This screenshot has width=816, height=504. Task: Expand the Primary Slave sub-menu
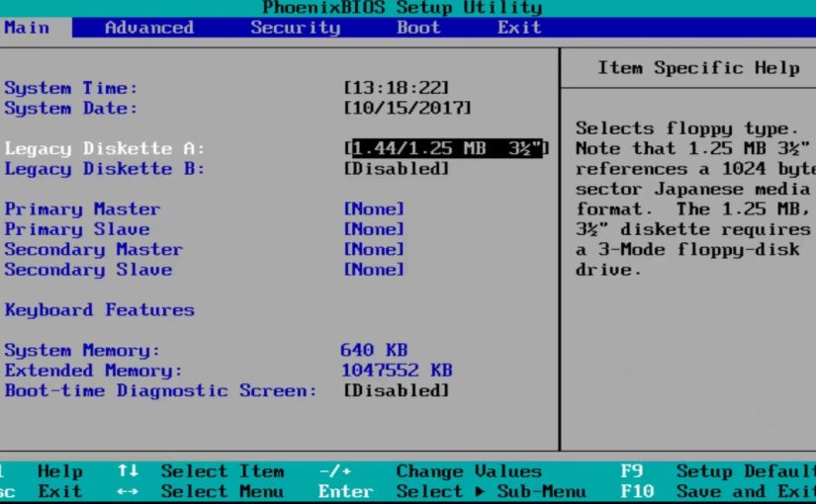(x=77, y=229)
